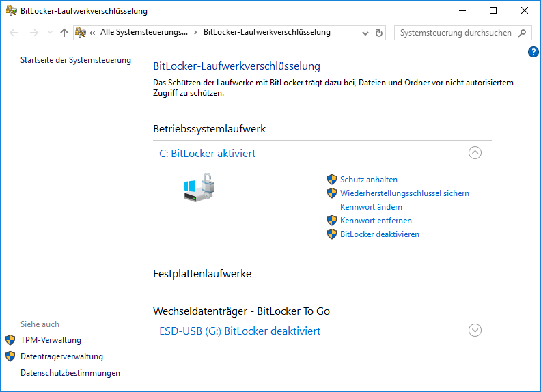
Task: Close the BitLocker window
Action: 525,10
